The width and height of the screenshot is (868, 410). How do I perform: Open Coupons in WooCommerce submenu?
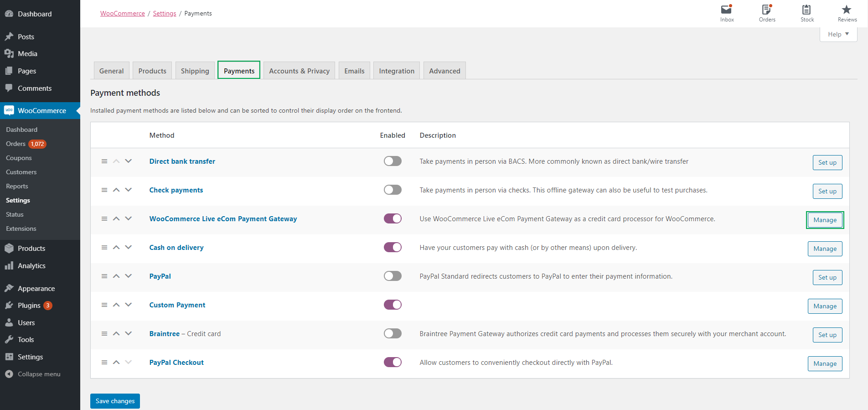point(19,158)
